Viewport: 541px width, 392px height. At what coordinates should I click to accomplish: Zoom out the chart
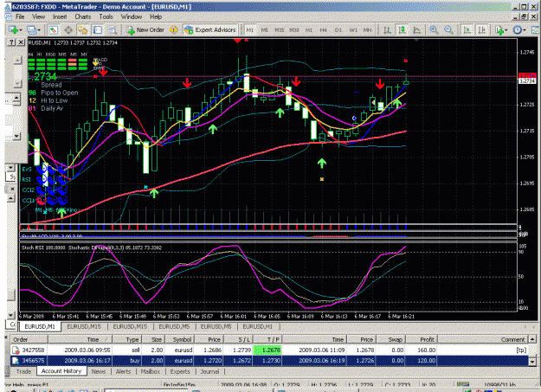click(x=448, y=30)
